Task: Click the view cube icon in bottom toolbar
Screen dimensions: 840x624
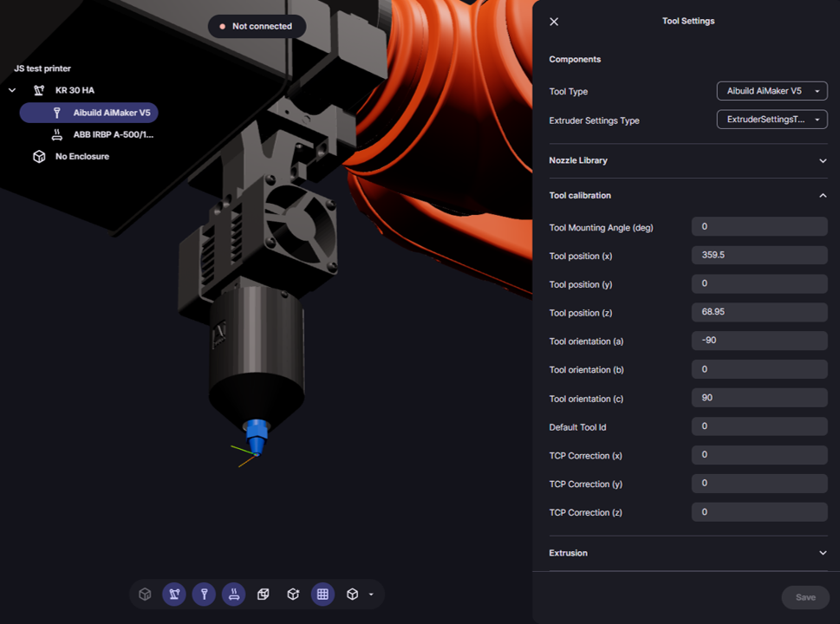Action: pyautogui.click(x=352, y=595)
